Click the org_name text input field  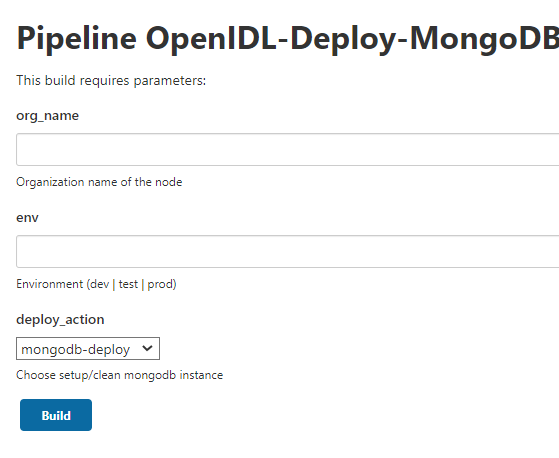[287, 150]
